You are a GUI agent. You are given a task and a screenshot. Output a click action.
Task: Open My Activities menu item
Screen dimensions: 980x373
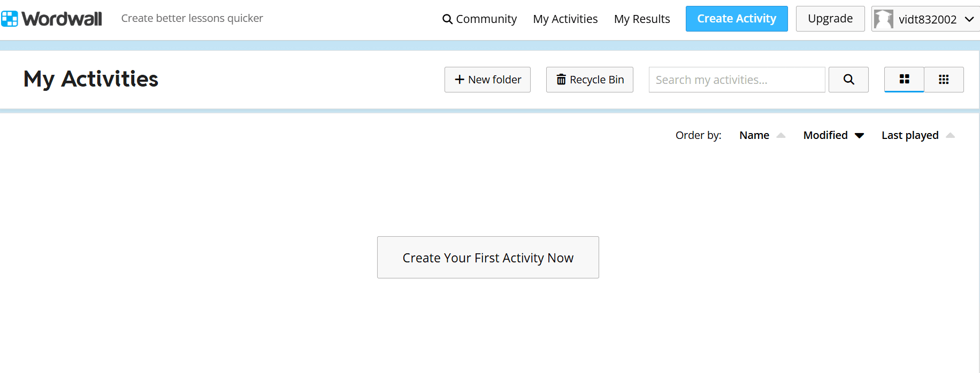pos(565,19)
